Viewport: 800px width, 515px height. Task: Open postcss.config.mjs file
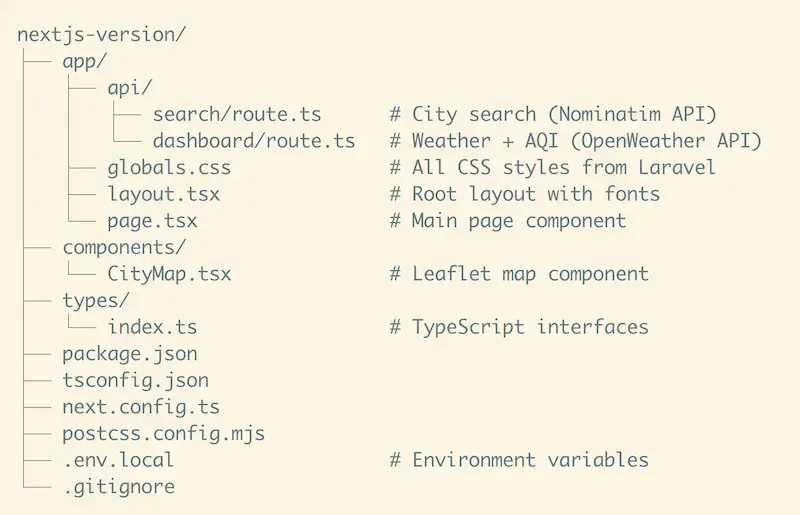[163, 434]
